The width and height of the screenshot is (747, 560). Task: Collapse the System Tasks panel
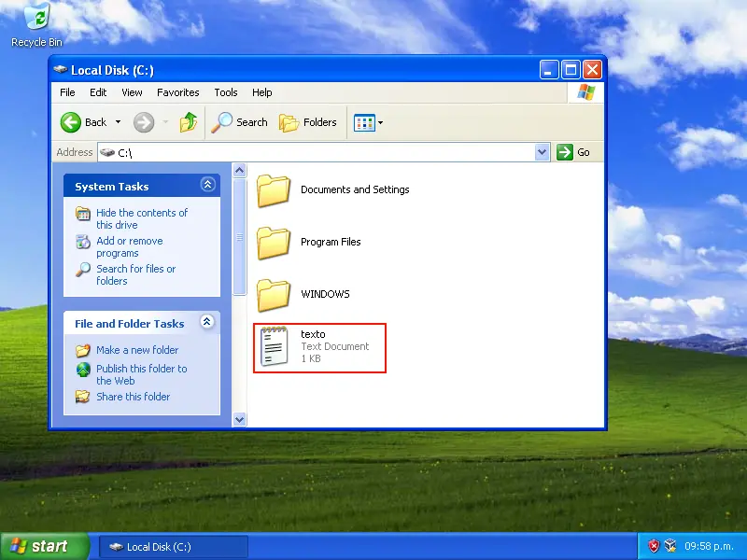(x=207, y=185)
